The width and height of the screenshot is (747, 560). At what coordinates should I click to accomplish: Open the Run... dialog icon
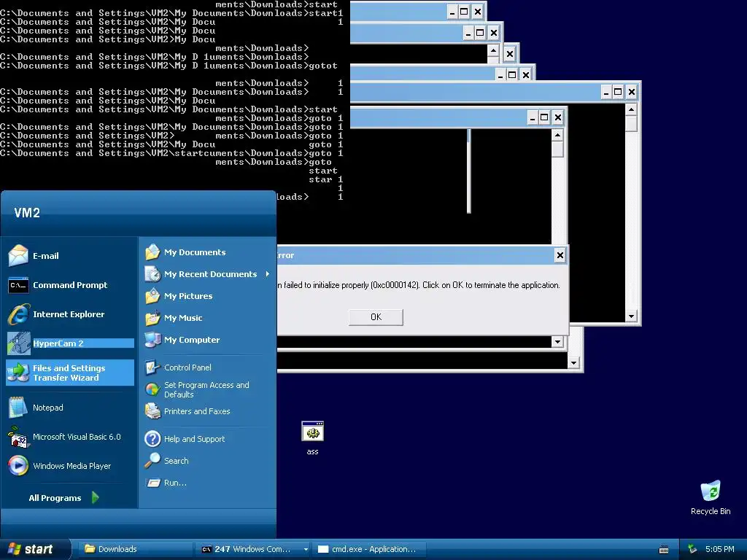pyautogui.click(x=153, y=483)
